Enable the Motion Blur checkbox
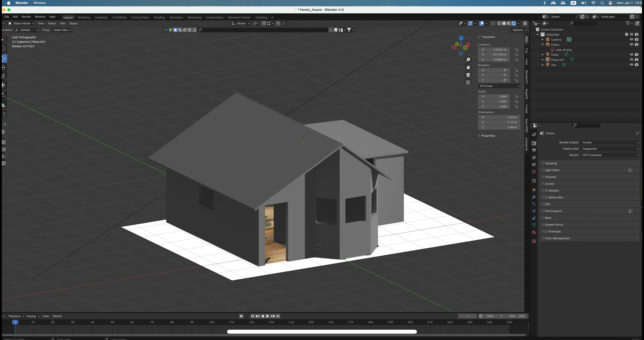Viewport: 644px width, 340px height. [x=546, y=197]
